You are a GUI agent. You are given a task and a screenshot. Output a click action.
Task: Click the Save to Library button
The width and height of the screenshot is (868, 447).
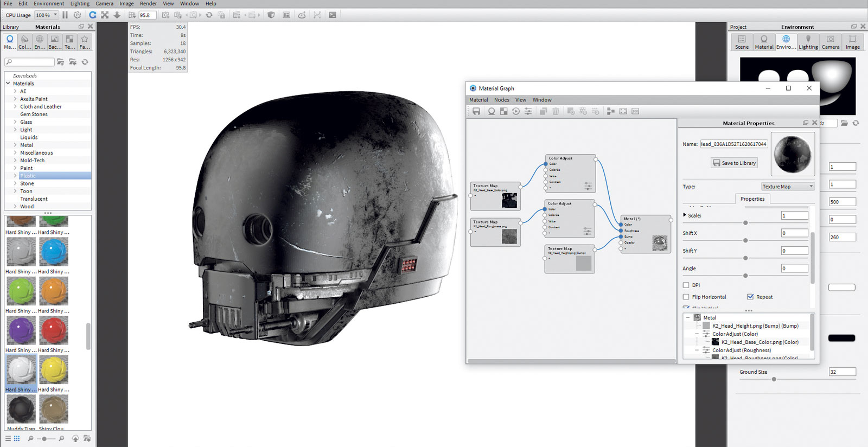coord(735,163)
